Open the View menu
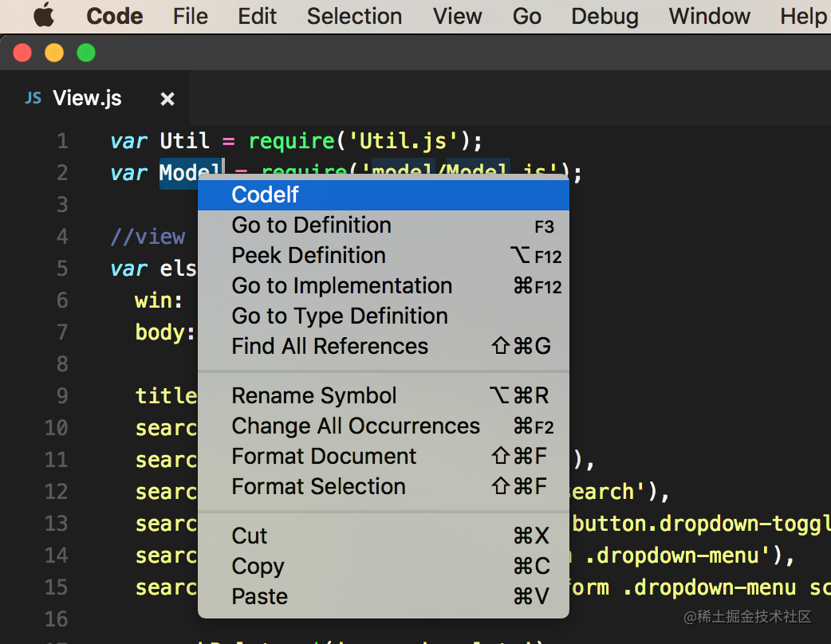The height and width of the screenshot is (644, 831). tap(457, 16)
